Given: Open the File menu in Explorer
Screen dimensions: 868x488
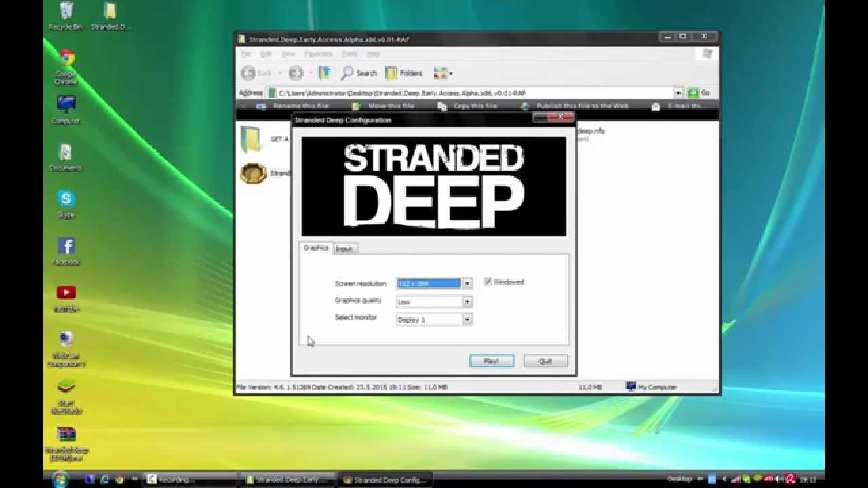Looking at the screenshot, I should [246, 54].
